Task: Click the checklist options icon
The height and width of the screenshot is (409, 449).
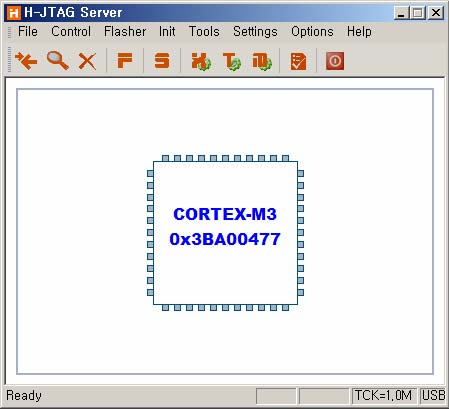Action: [298, 61]
